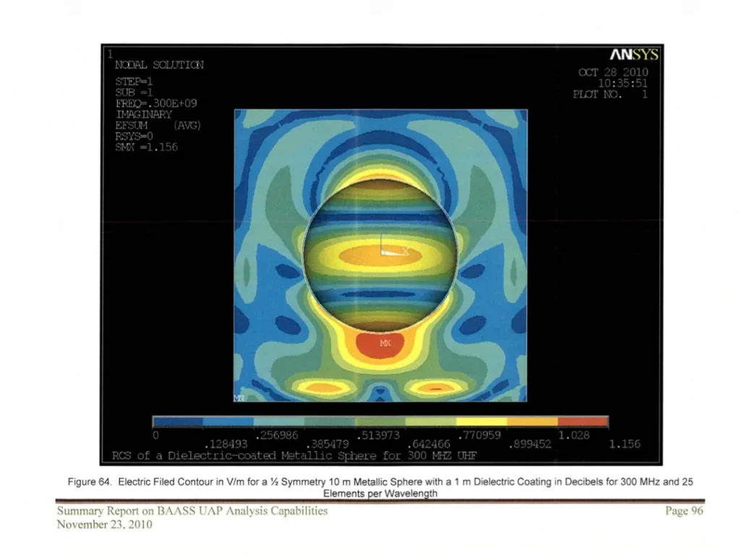Click the legend value 0
This screenshot has width=740, height=560.
click(x=156, y=435)
